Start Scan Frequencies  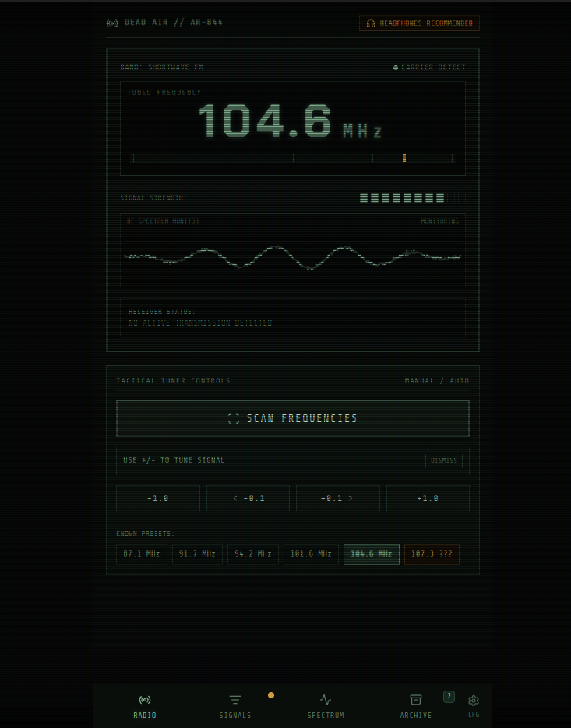(x=293, y=419)
